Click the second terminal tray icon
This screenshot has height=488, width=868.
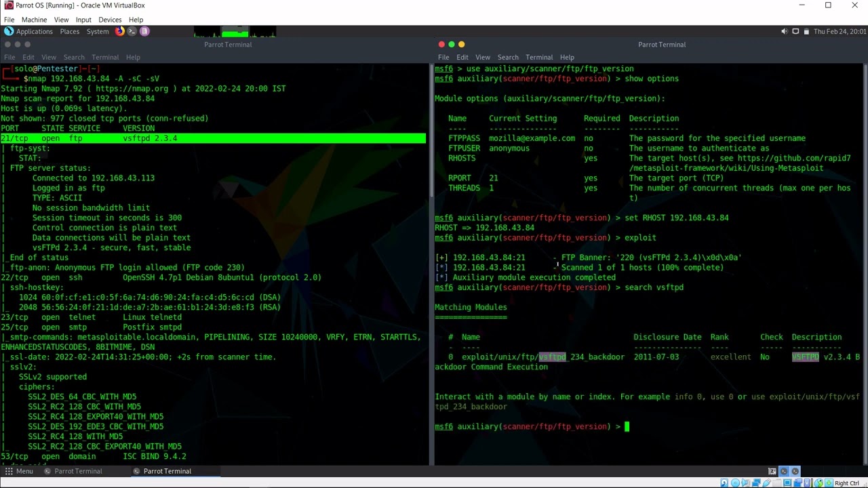[795, 471]
